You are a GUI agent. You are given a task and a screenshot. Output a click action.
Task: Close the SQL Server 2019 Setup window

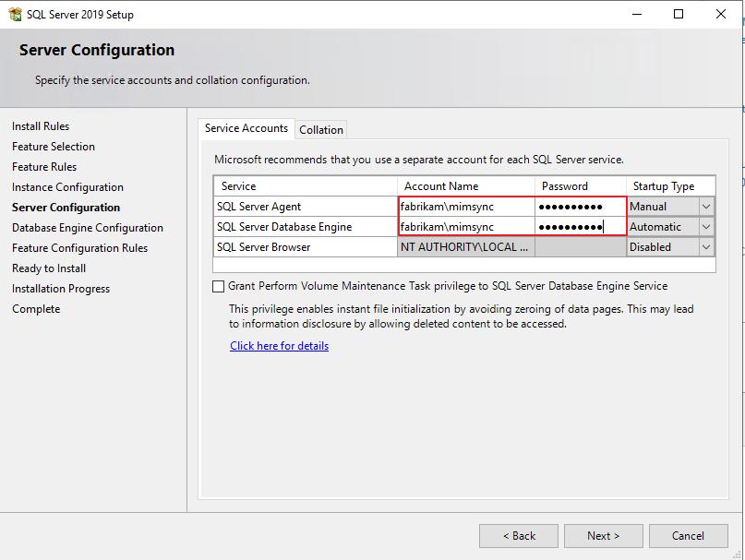[x=721, y=14]
